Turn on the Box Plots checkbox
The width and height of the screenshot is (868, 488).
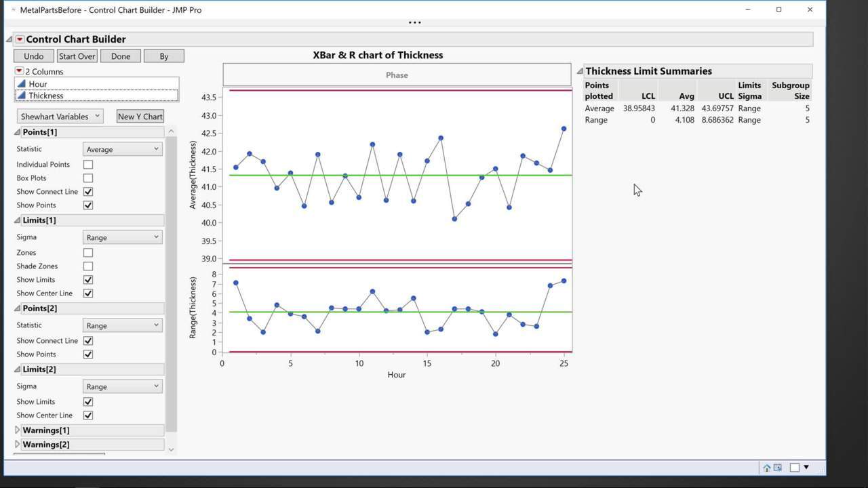[x=88, y=178]
